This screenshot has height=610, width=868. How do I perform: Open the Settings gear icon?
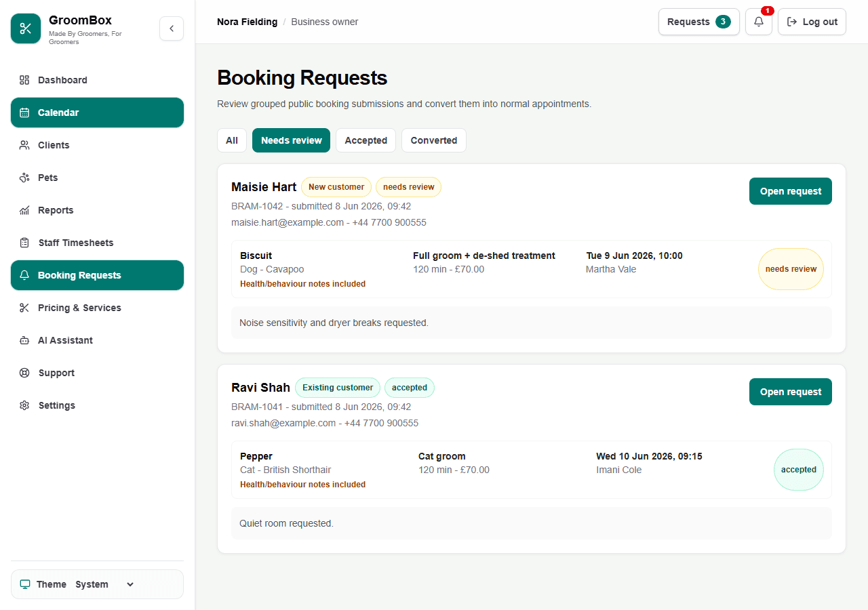pyautogui.click(x=24, y=405)
